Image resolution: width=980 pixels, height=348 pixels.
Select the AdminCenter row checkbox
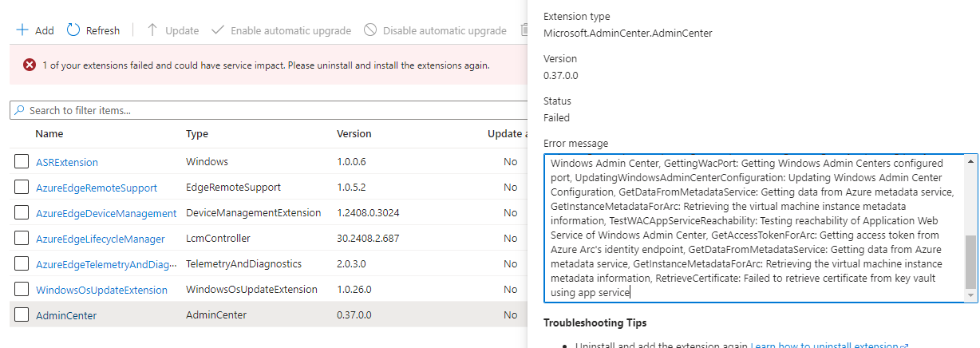22,315
